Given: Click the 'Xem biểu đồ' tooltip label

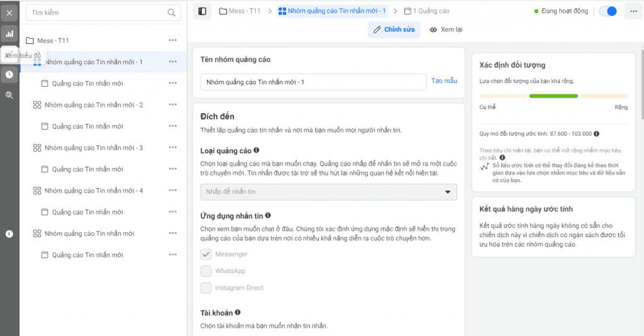Looking at the screenshot, I should [x=23, y=55].
